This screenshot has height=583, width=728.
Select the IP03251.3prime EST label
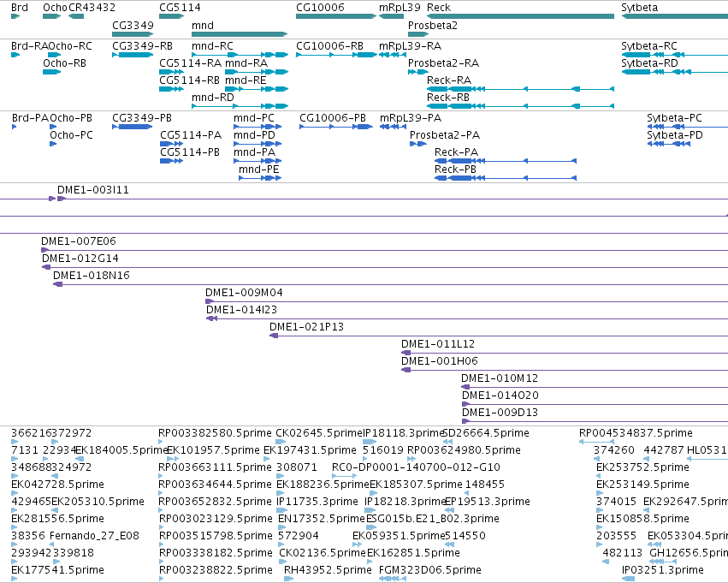point(662,570)
